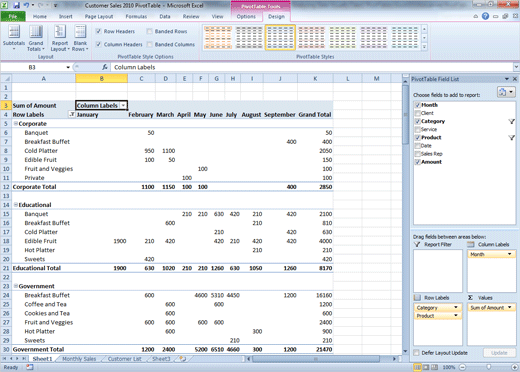This screenshot has width=520, height=372.
Task: Check the Service field checkbox
Action: click(417, 129)
